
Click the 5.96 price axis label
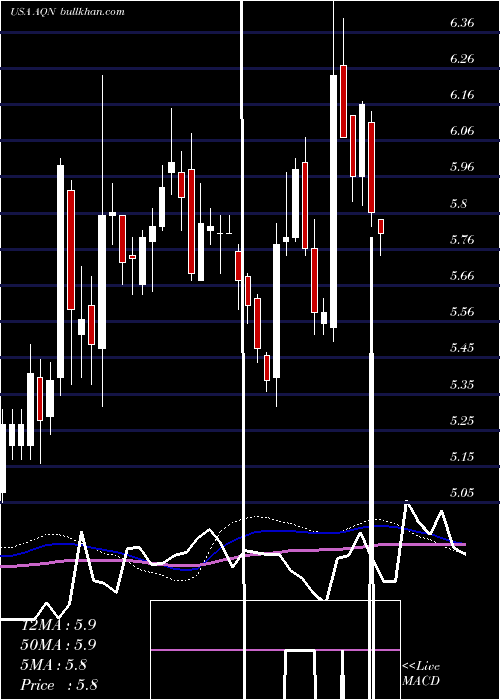point(462,167)
